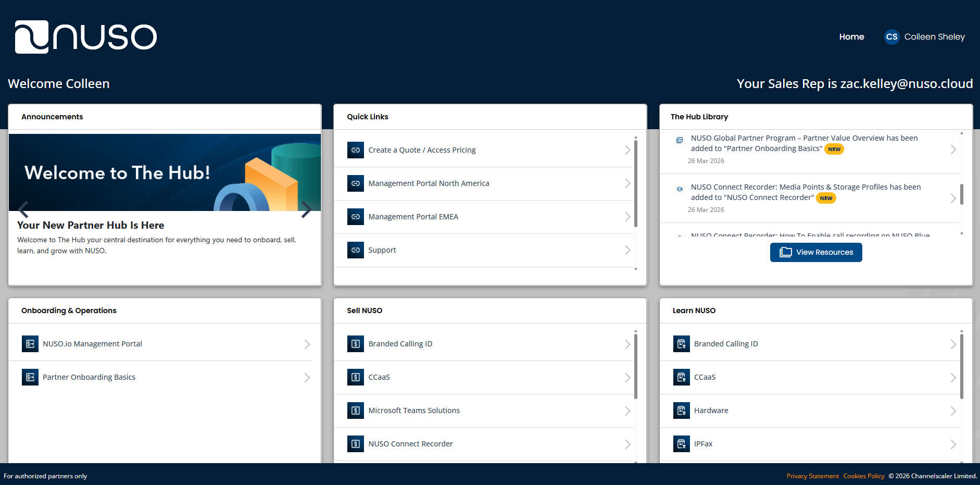The height and width of the screenshot is (485, 980).
Task: Click the icon beside Partner Onboarding Basics
Action: (30, 377)
